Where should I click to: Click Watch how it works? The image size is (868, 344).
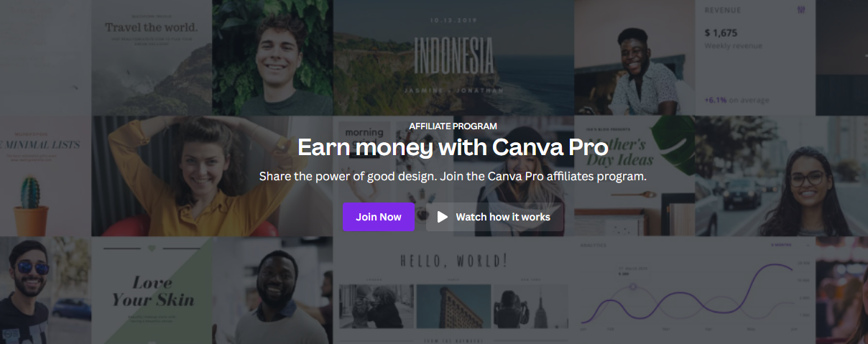coord(495,217)
